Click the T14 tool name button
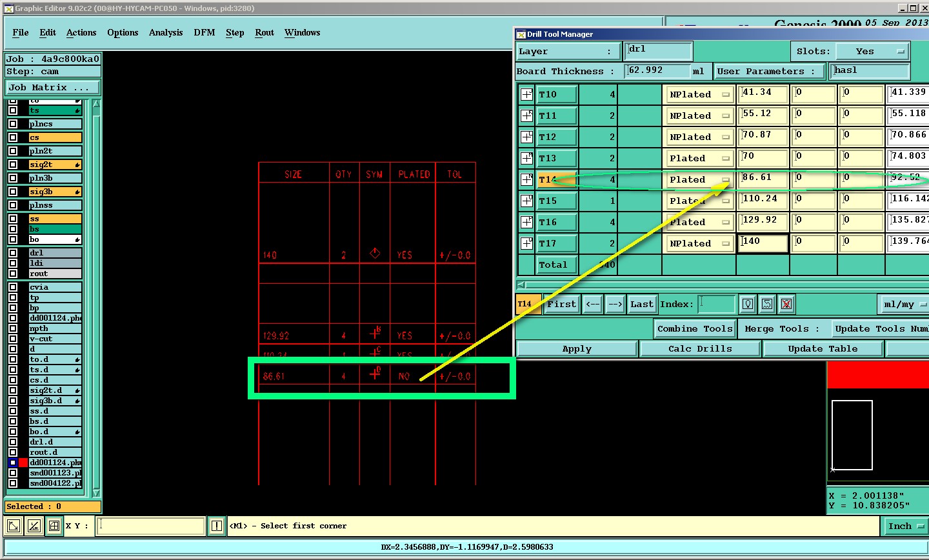 [x=557, y=179]
